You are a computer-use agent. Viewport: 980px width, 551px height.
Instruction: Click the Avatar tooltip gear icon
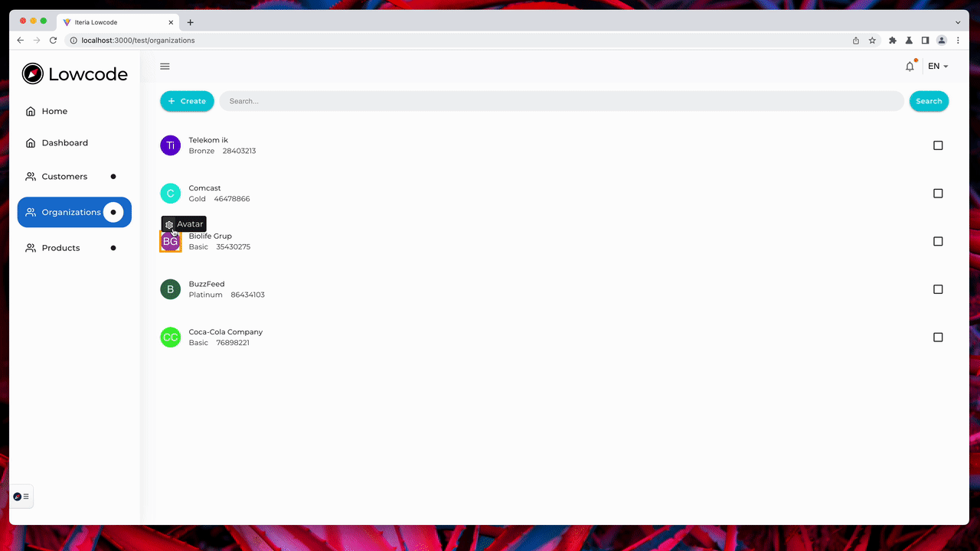[x=170, y=224]
